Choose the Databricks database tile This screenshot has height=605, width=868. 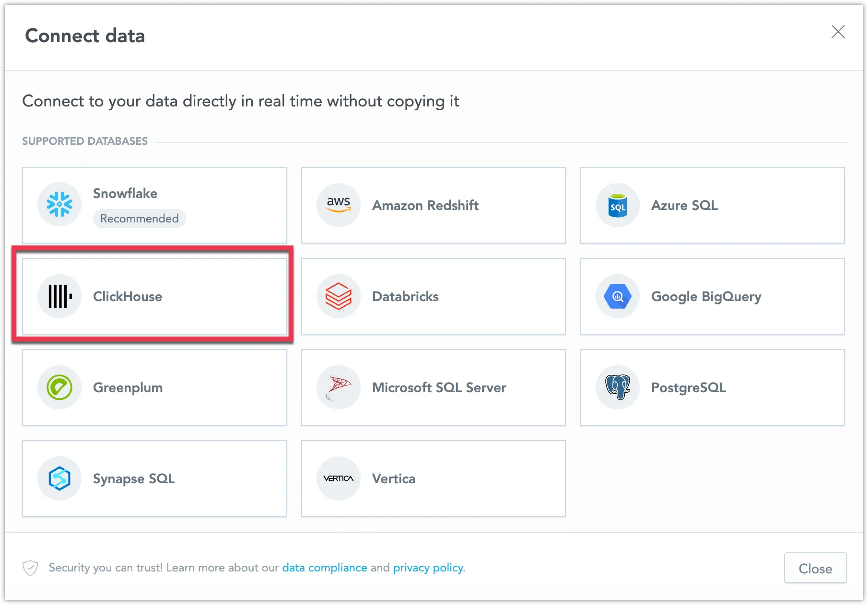[x=433, y=296]
